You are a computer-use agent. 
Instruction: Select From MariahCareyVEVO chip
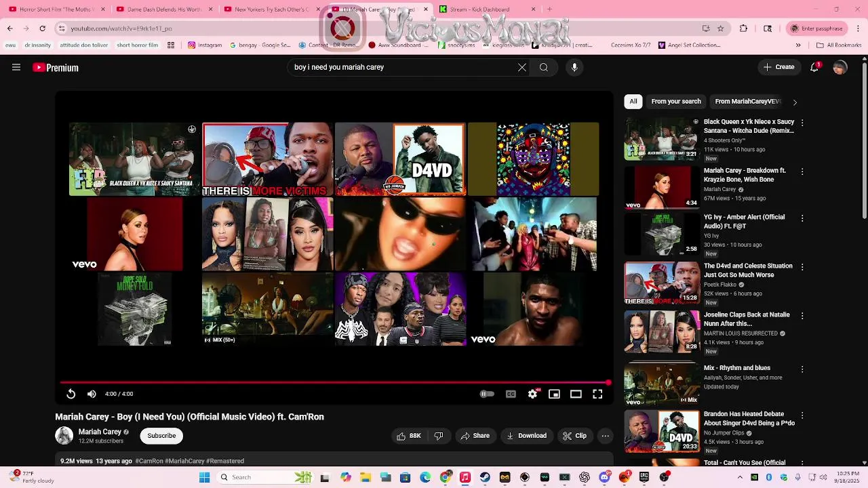(x=747, y=101)
